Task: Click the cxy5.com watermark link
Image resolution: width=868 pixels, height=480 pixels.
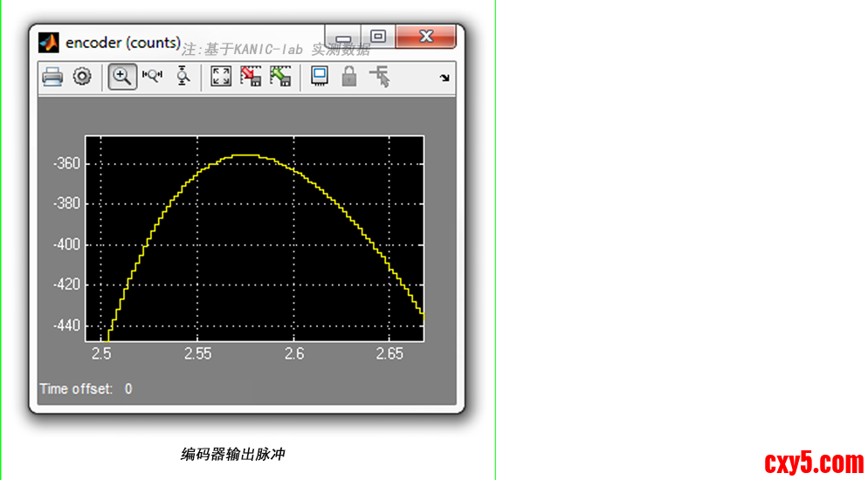Action: coord(813,462)
